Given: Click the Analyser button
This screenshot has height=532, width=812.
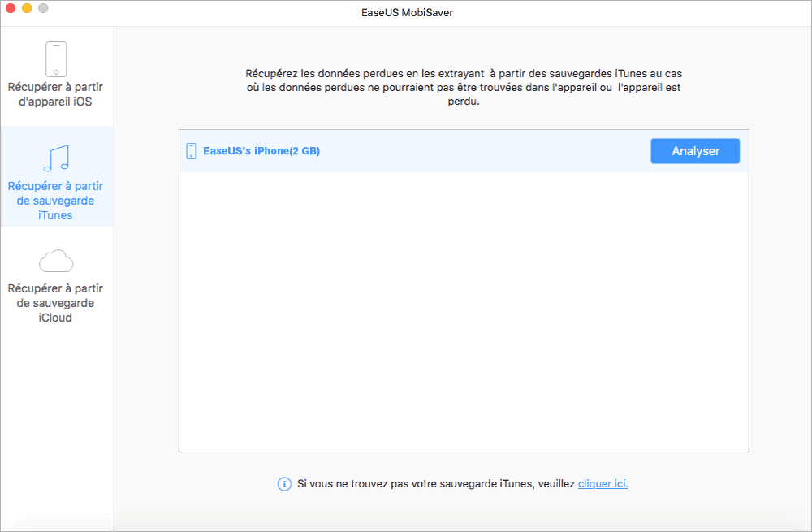Looking at the screenshot, I should tap(695, 151).
